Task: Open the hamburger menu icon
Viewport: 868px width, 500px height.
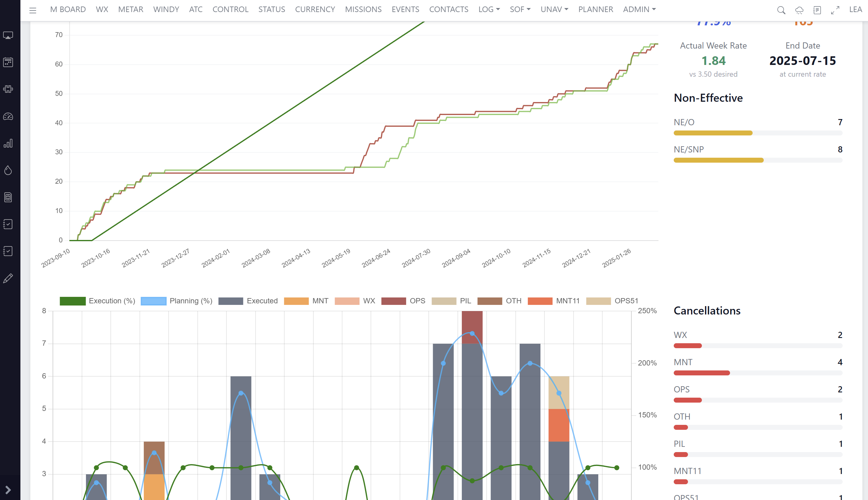Action: (32, 10)
